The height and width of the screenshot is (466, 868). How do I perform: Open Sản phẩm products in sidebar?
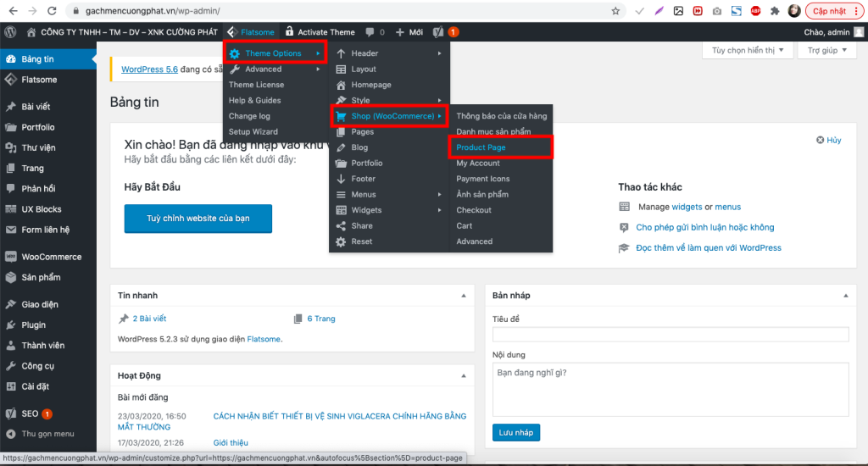(x=41, y=277)
